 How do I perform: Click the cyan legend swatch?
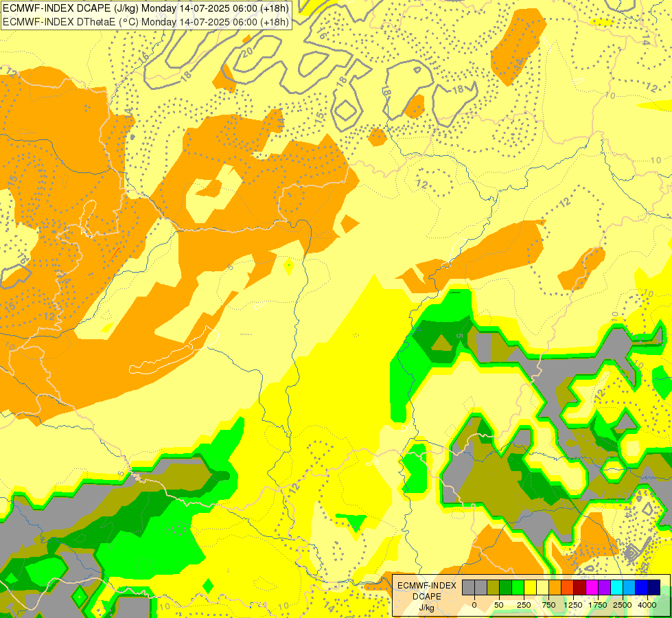point(616,587)
